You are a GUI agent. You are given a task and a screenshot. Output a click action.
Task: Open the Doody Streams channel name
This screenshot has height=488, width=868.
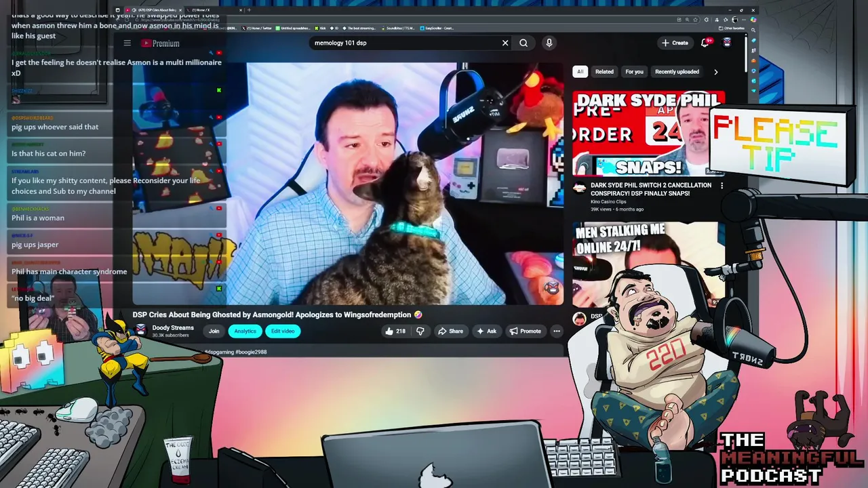pyautogui.click(x=173, y=328)
